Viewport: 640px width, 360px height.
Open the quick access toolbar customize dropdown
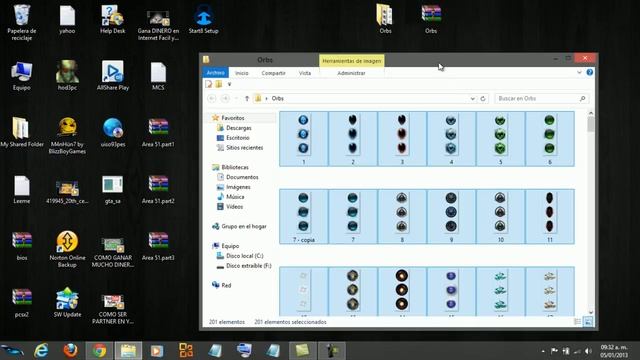click(229, 84)
